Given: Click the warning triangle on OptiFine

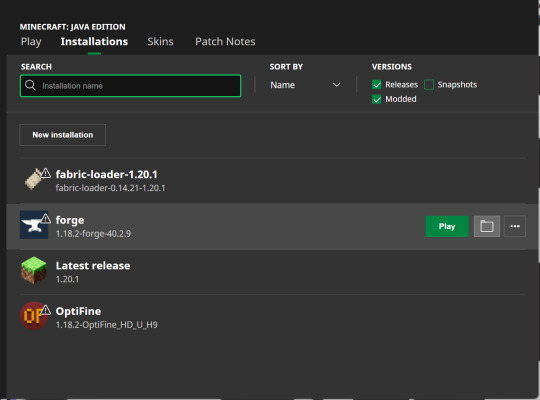Looking at the screenshot, I should click(45, 310).
